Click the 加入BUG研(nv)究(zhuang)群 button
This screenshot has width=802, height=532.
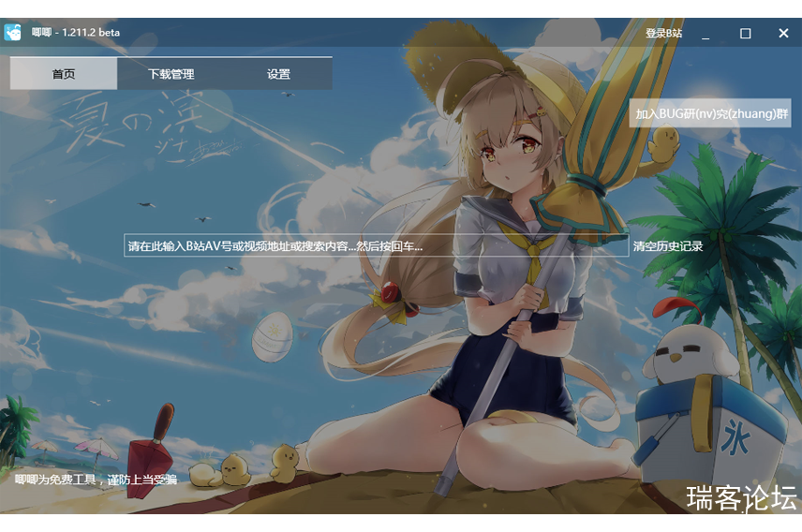(x=710, y=113)
